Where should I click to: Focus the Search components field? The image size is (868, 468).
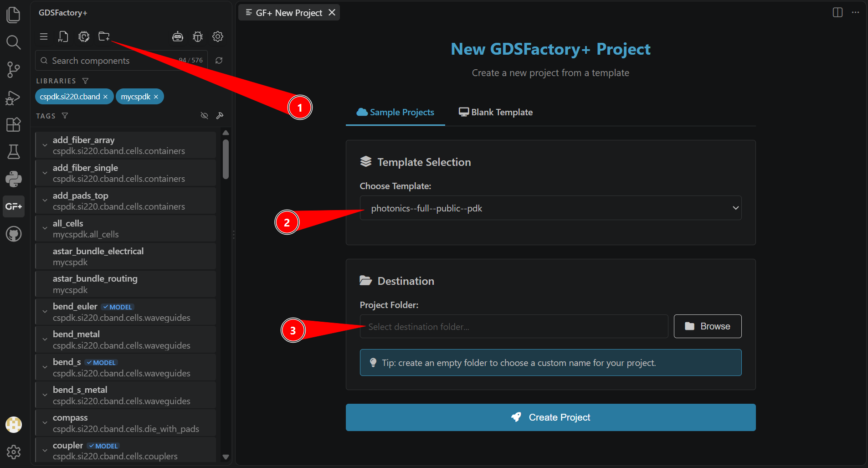click(x=121, y=61)
